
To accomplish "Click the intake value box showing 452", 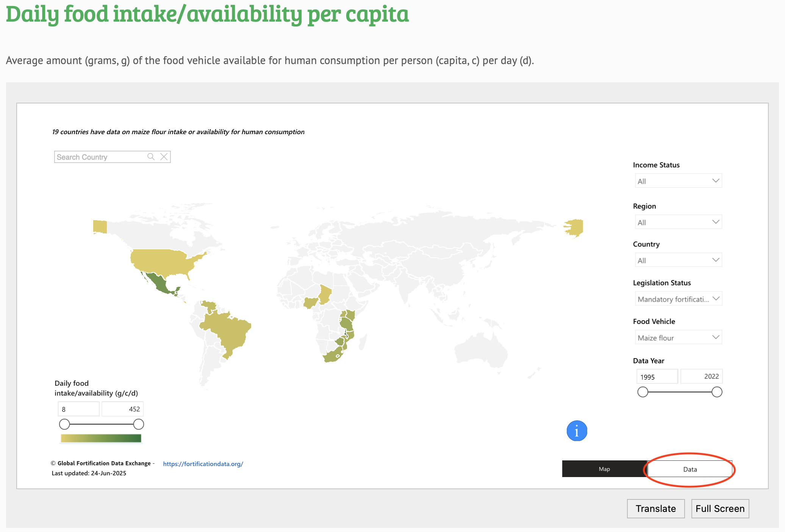I will pyautogui.click(x=122, y=409).
